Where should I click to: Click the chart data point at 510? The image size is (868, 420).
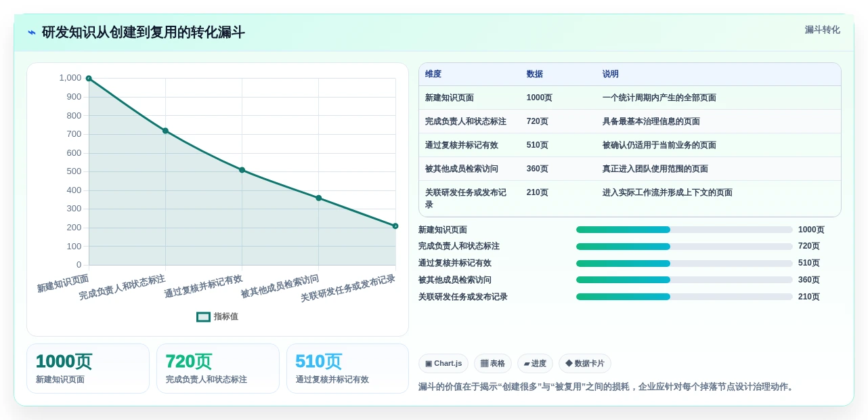click(x=242, y=170)
